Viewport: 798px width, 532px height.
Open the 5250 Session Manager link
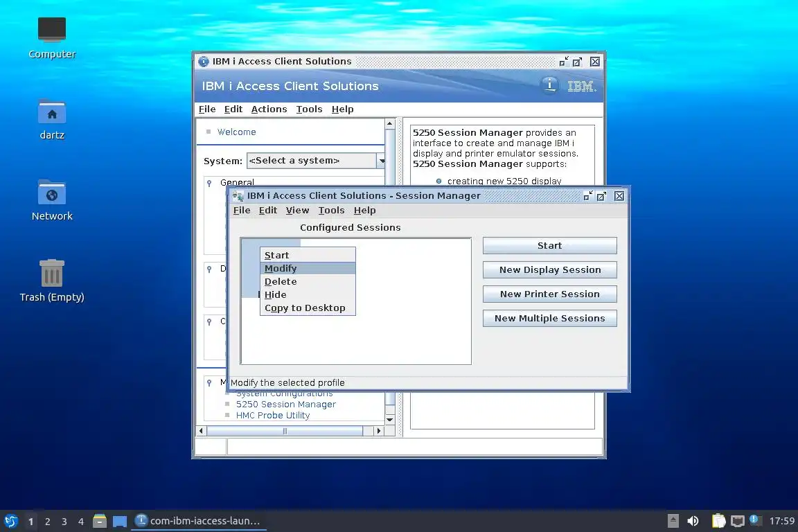click(285, 405)
